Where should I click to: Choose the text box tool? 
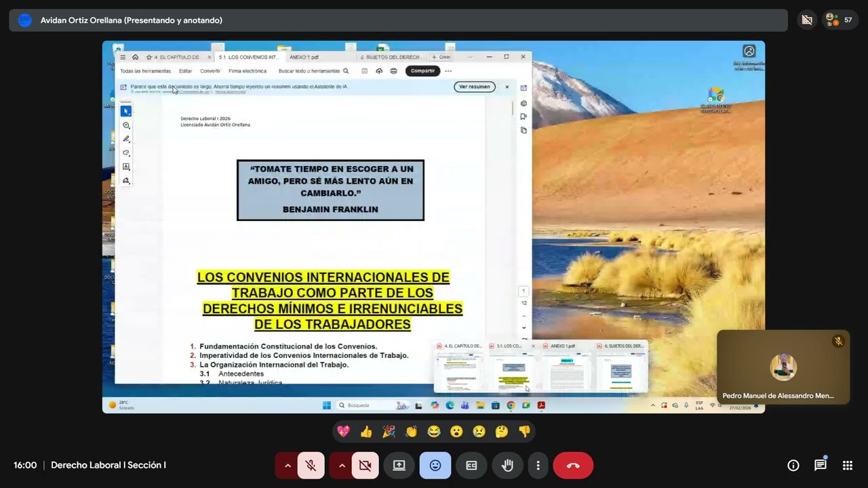126,167
